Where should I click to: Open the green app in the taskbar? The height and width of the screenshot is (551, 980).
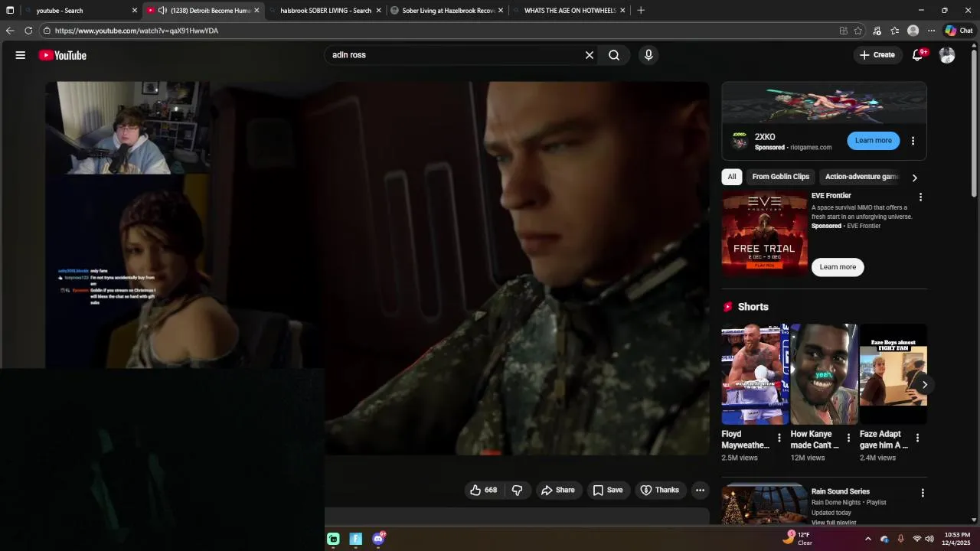[x=333, y=539]
